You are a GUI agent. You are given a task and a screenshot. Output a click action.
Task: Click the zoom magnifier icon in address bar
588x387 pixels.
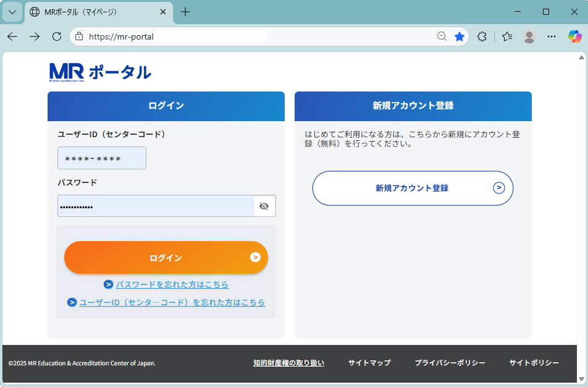click(x=442, y=36)
